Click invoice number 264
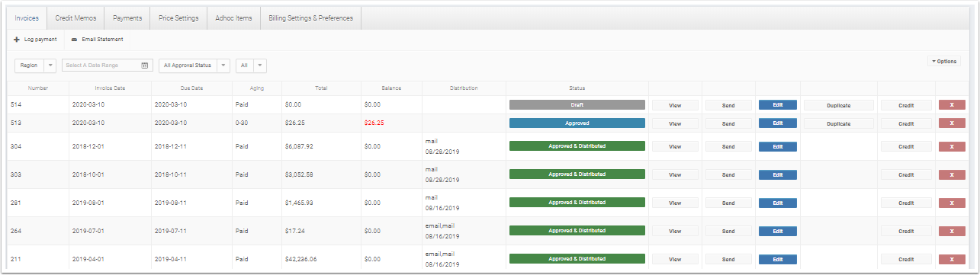The image size is (980, 275). point(15,231)
